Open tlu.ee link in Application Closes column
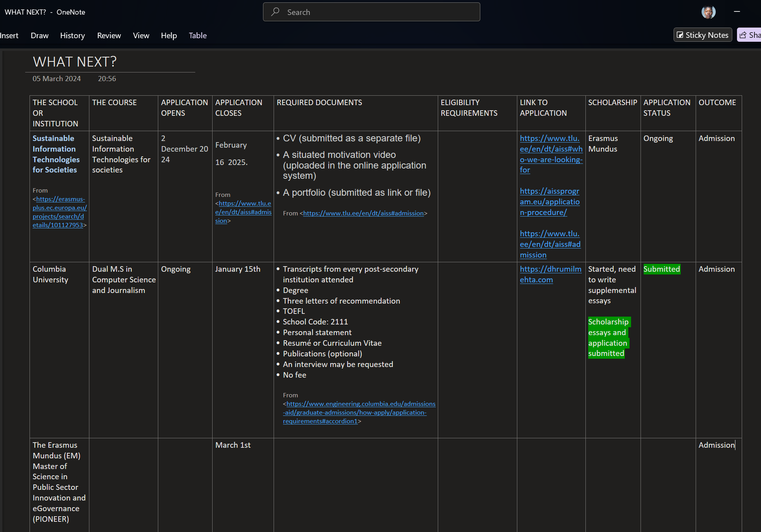Viewport: 761px width, 532px height. (244, 212)
